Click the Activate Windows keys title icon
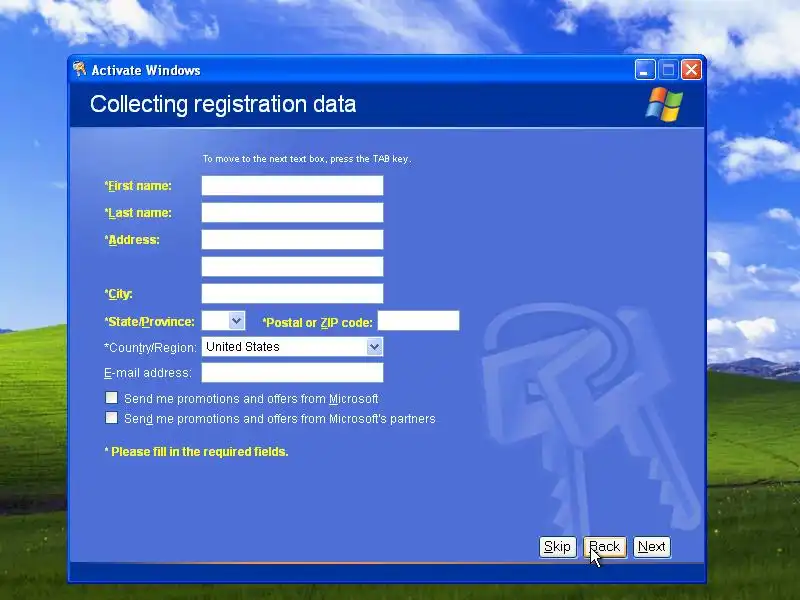This screenshot has width=800, height=600. pyautogui.click(x=80, y=69)
